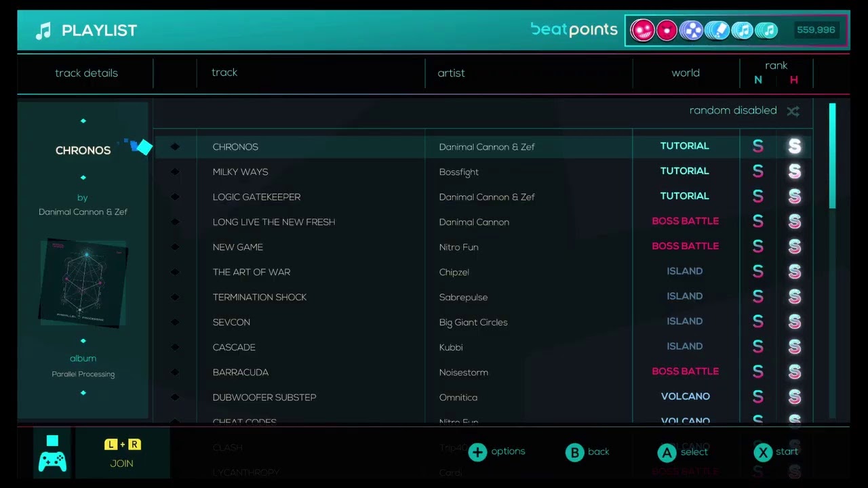This screenshot has width=868, height=488.
Task: Click the normal S rank for CHRONOS
Action: pos(758,146)
